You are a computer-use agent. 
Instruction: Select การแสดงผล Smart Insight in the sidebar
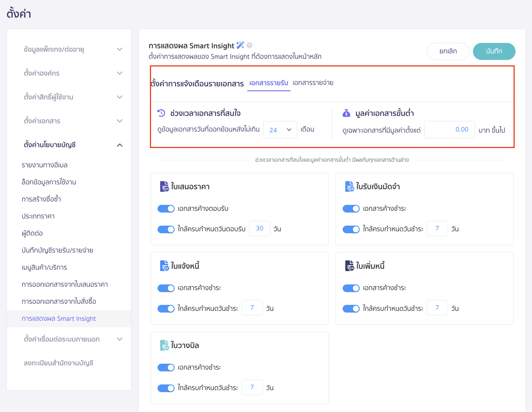(59, 319)
